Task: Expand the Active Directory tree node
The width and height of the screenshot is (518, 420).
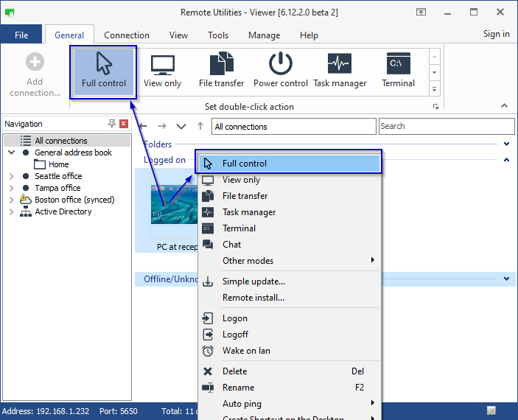Action: coord(12,212)
